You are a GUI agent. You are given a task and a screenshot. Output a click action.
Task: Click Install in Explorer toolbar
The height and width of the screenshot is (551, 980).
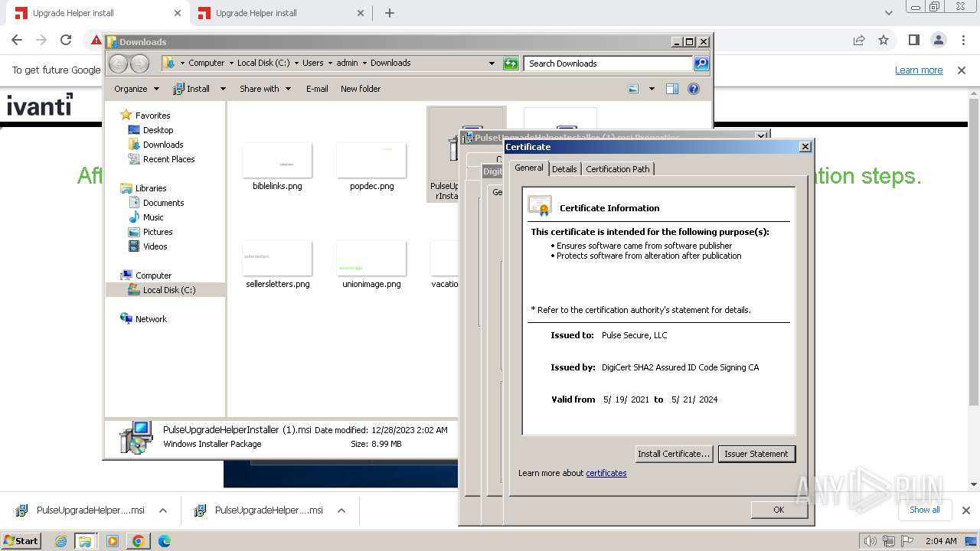coord(191,89)
